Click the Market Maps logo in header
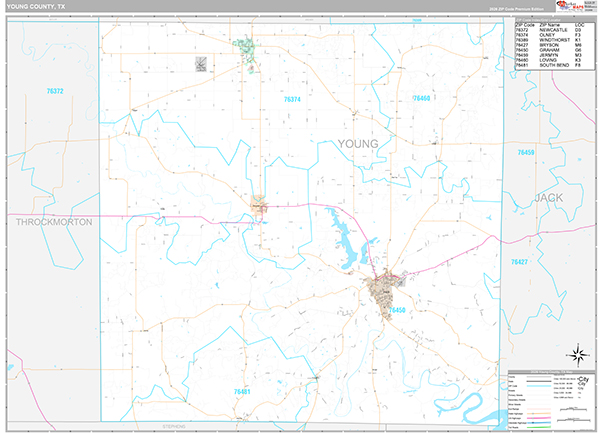Image resolution: width=600 pixels, height=433 pixels. [570, 6]
